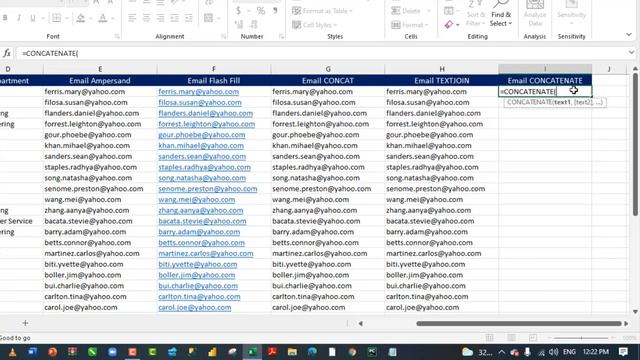Click Email Flash Fill header cell
640x360 pixels.
click(x=213, y=80)
